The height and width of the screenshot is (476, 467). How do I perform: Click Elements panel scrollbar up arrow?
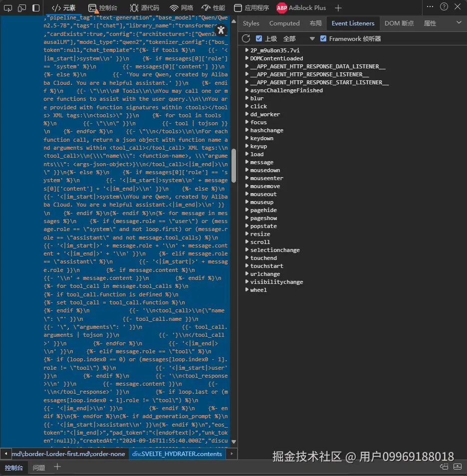pos(233,21)
